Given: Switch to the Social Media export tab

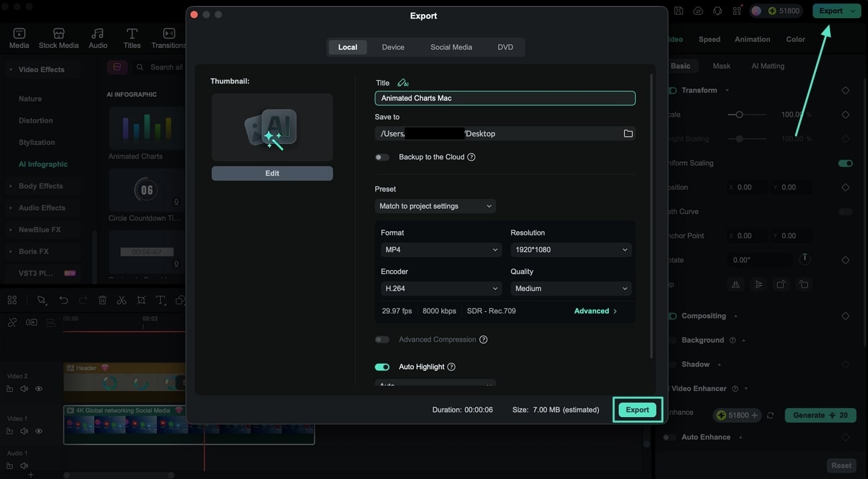Looking at the screenshot, I should pyautogui.click(x=451, y=47).
